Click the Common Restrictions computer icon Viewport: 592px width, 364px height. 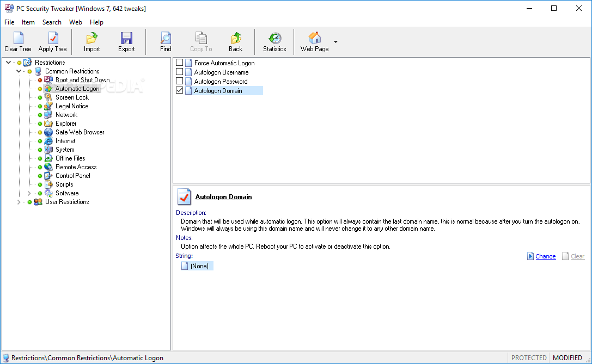click(x=38, y=71)
